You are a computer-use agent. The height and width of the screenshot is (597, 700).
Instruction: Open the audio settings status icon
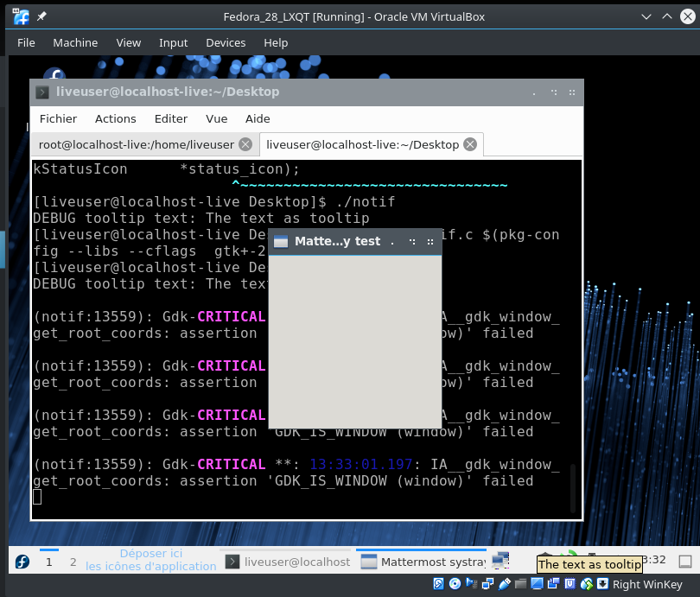pos(471,583)
